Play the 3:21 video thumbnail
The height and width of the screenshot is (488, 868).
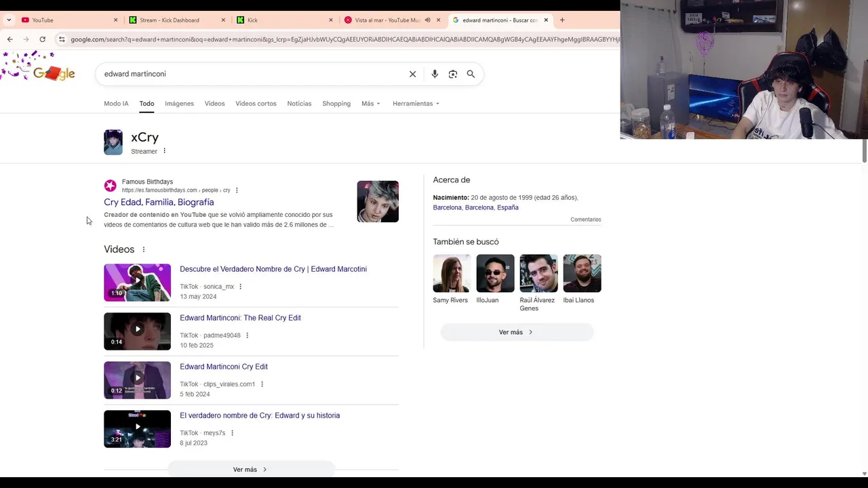tap(137, 428)
